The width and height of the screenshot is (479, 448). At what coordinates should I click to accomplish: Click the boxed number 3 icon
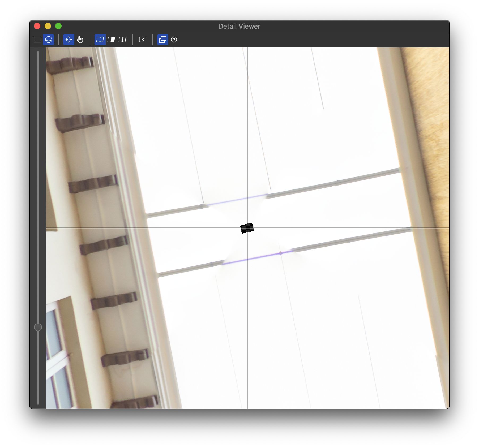point(143,40)
